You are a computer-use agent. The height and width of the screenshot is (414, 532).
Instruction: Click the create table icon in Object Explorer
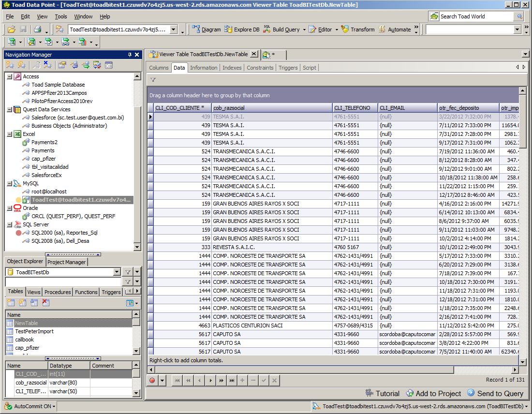[x=11, y=303]
